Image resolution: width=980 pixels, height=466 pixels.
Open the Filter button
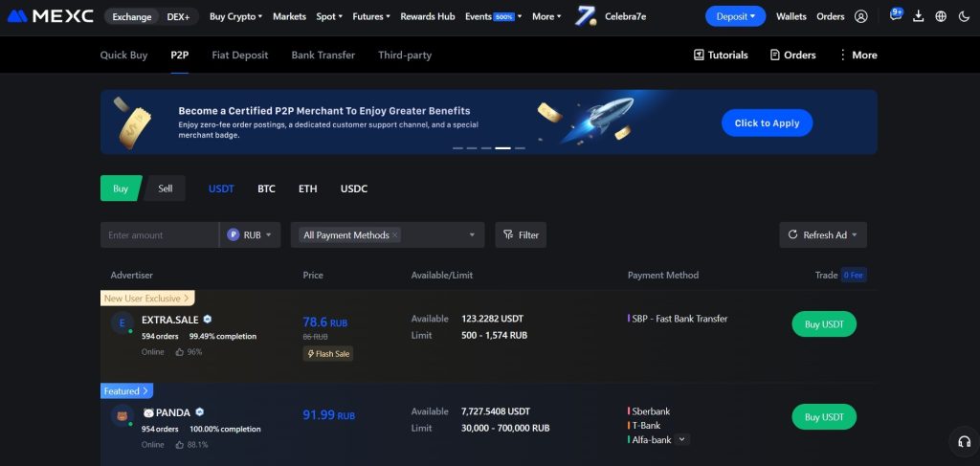[521, 234]
